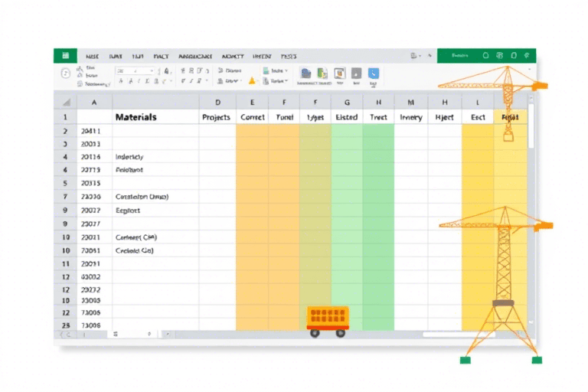Image resolution: width=588 pixels, height=392 pixels.
Task: Click the green app icon in title bar
Action: click(x=65, y=56)
